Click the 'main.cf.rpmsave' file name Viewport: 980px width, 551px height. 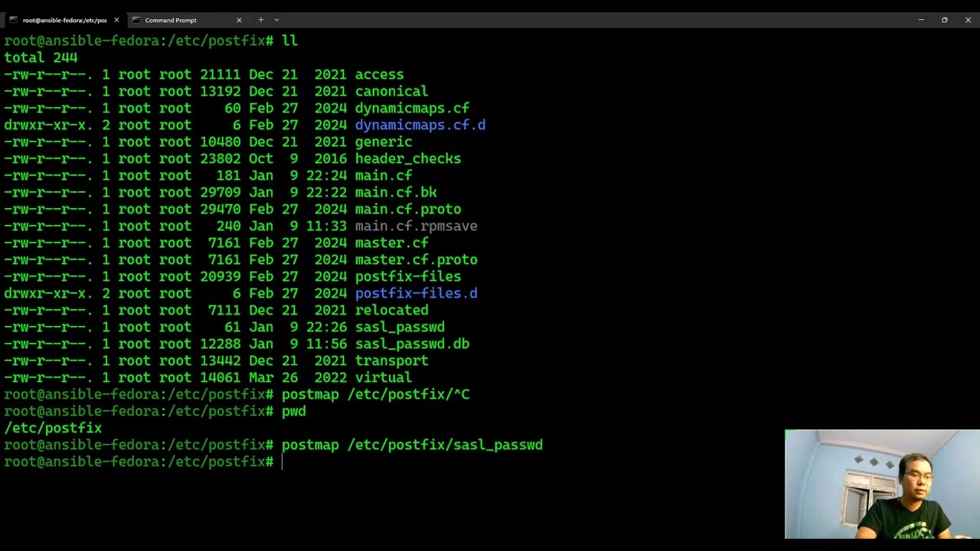[x=416, y=226]
